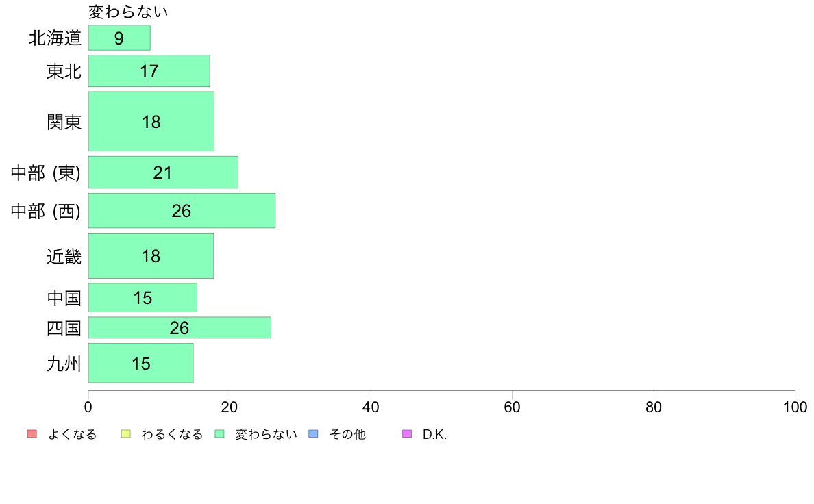Click the purple D.K. legend swatch

click(x=407, y=434)
